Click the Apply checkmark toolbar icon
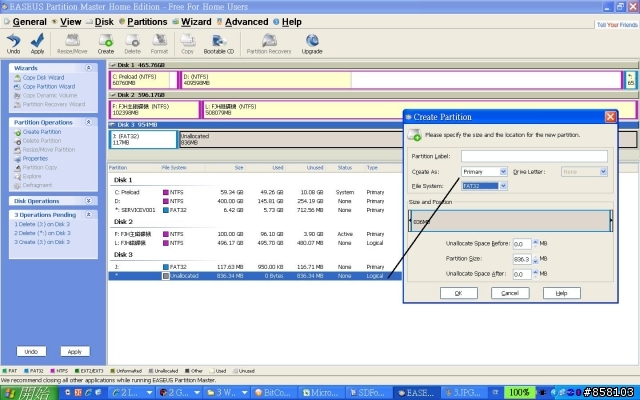 tap(37, 44)
